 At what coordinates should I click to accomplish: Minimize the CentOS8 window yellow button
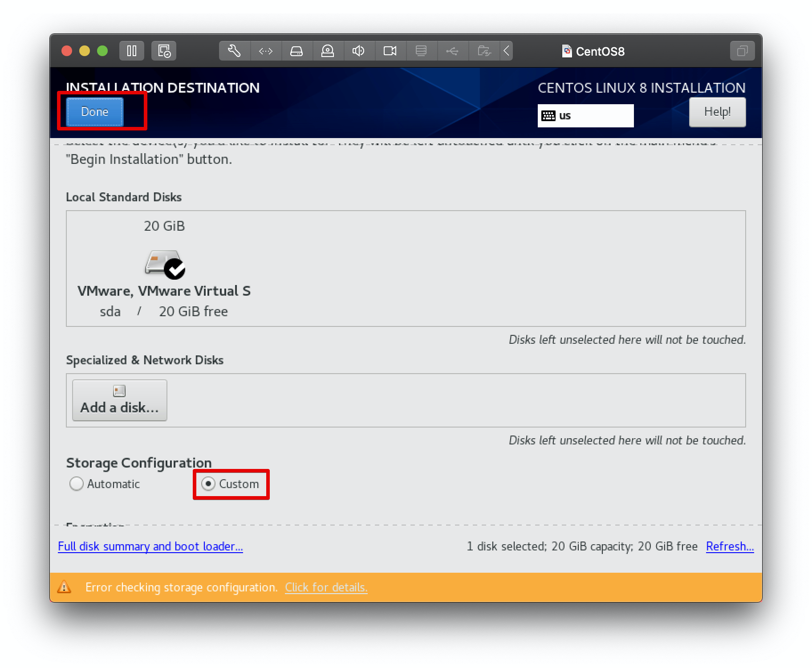click(x=85, y=51)
